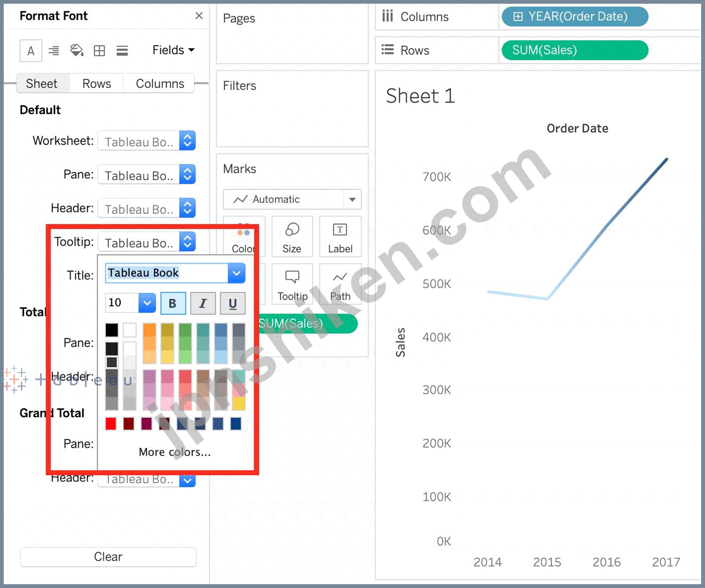The width and height of the screenshot is (705, 588).
Task: Click the Sheet 1 title
Action: point(420,96)
